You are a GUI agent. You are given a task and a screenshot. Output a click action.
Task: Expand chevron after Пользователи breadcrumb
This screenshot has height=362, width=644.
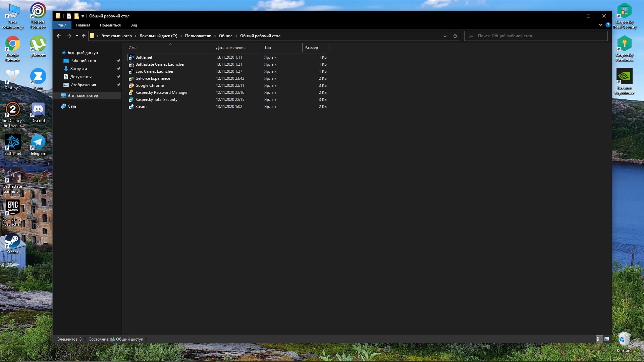215,36
